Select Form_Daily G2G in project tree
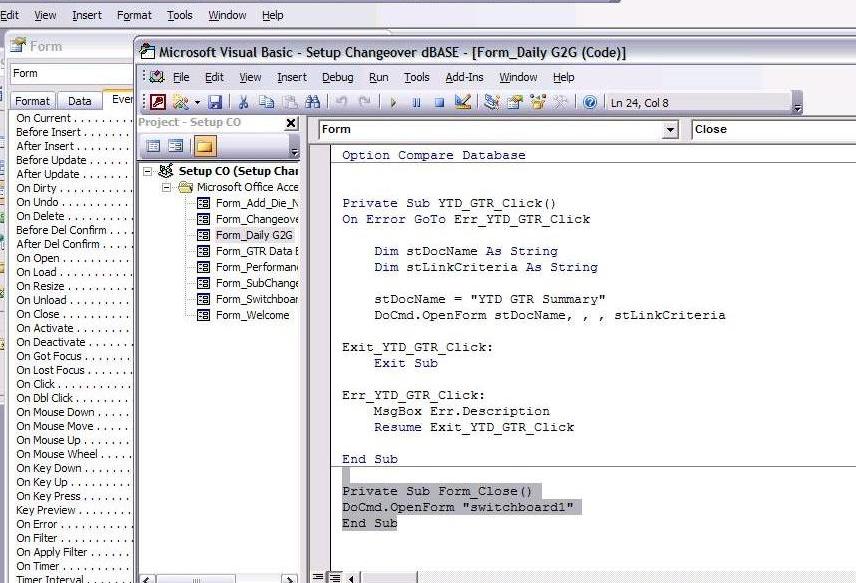 (254, 235)
